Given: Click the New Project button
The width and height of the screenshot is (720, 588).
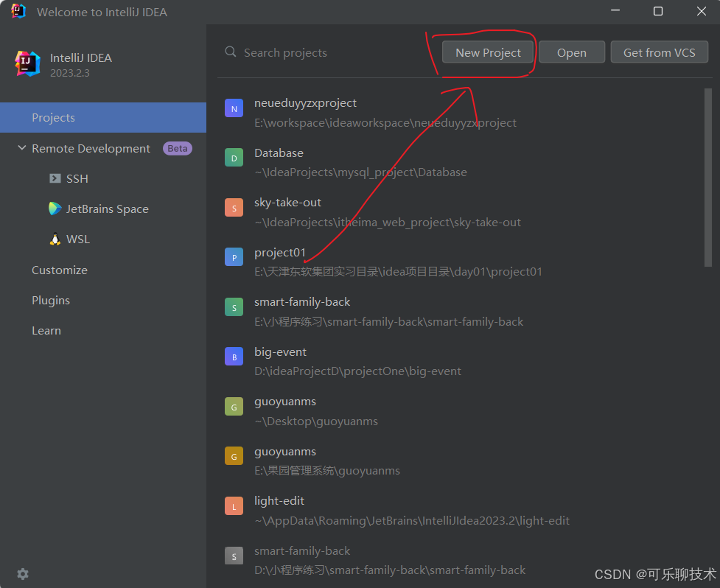Looking at the screenshot, I should click(488, 52).
